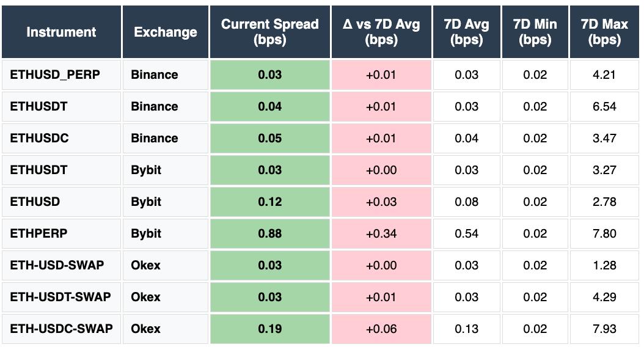Click the 7D Avg (bps) column header
Screen dimensions: 644x347
point(467,32)
